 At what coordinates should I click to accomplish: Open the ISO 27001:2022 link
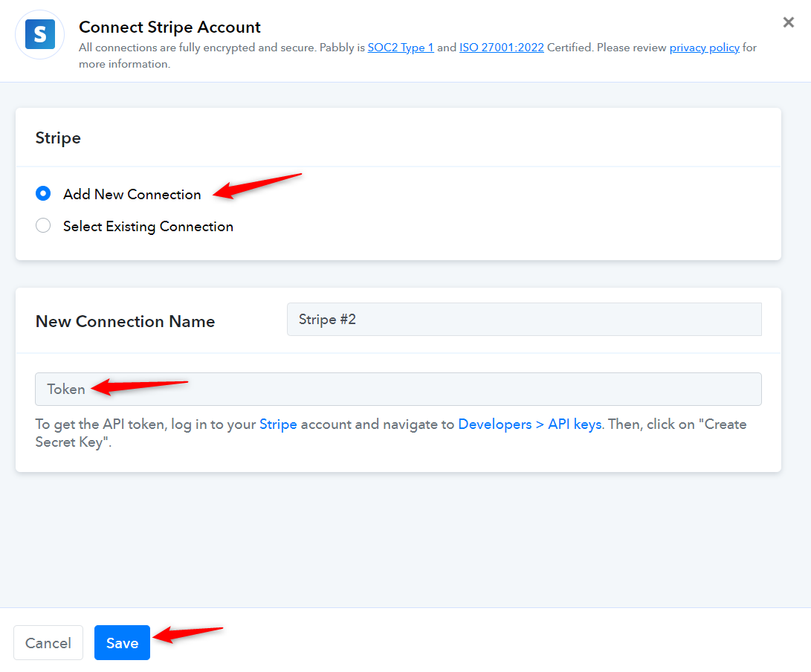click(502, 48)
